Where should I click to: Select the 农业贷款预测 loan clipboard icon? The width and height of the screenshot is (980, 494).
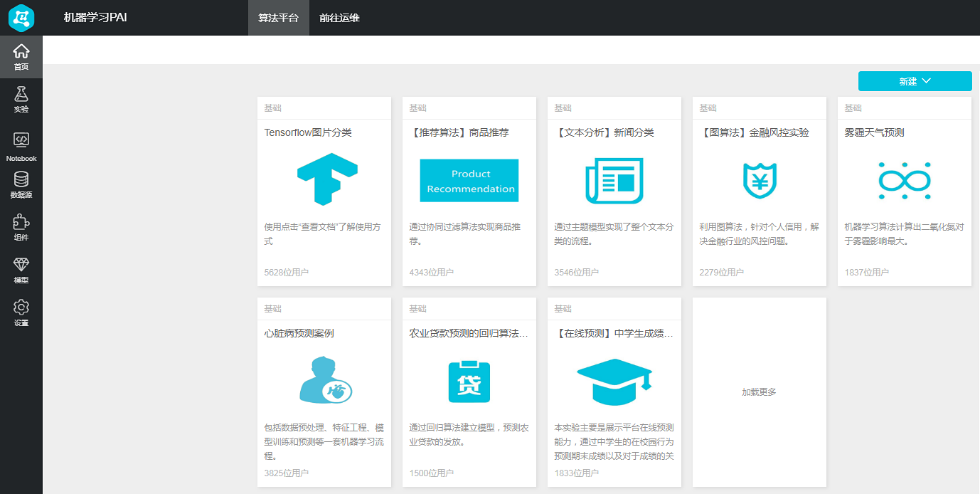point(469,382)
